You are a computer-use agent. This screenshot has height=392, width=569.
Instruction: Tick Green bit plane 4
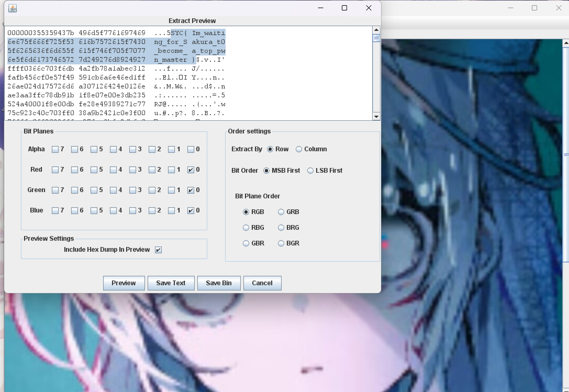(113, 190)
